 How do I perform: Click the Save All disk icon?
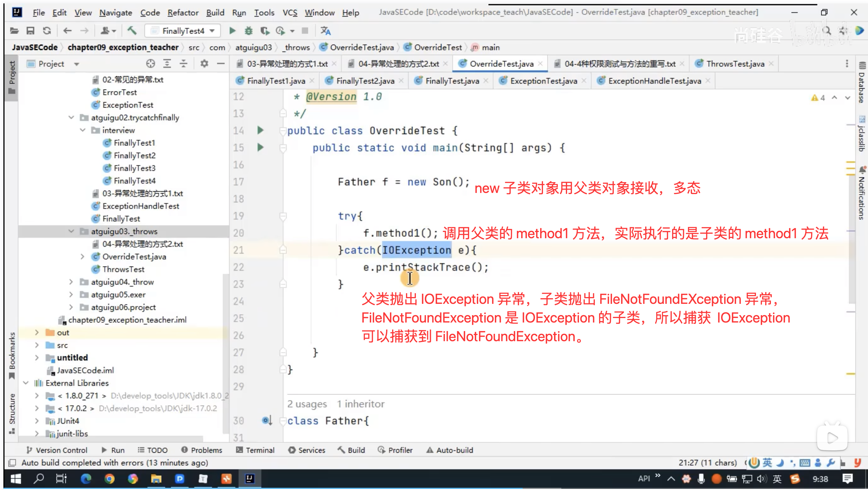tap(30, 31)
